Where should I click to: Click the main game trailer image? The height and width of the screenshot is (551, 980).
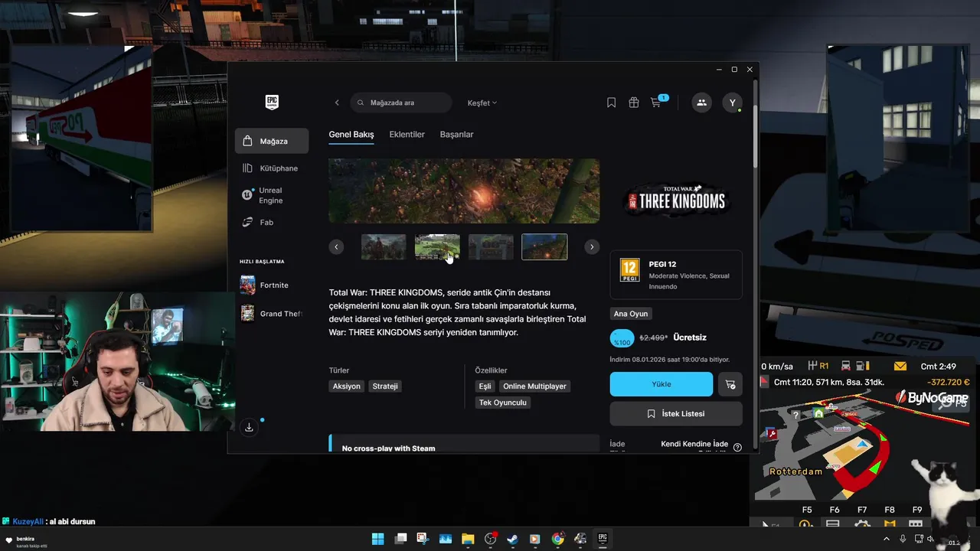(464, 191)
